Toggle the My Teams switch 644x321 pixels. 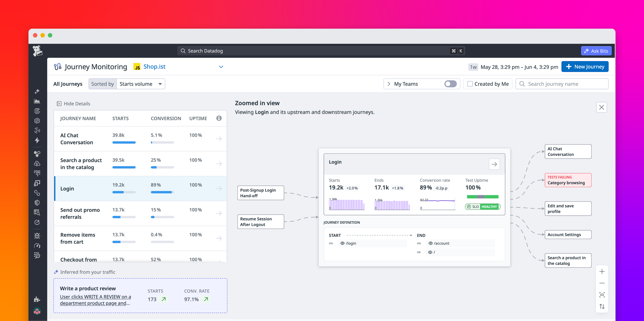point(450,84)
